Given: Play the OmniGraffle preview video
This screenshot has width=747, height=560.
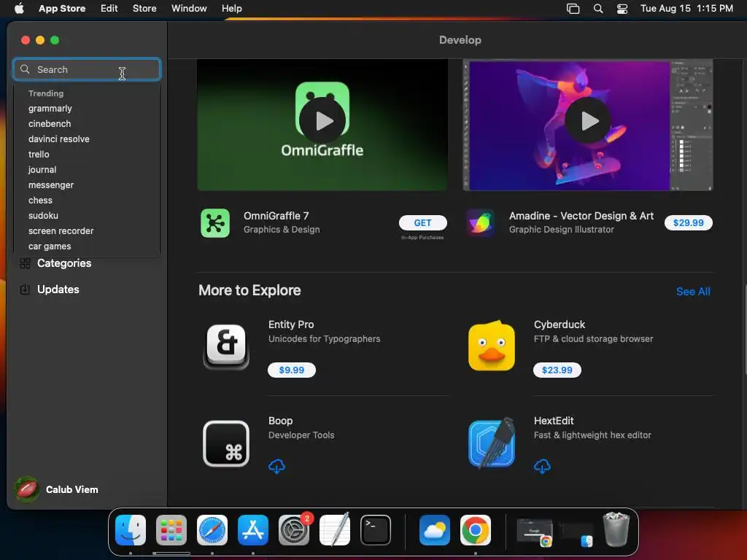Looking at the screenshot, I should 322,121.
